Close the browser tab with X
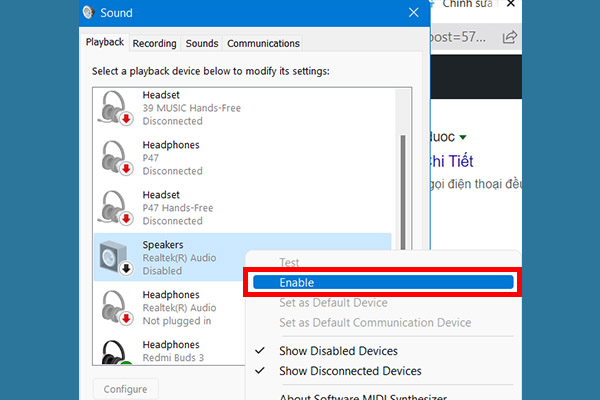Screen dimensions: 600x400 tap(510, 4)
